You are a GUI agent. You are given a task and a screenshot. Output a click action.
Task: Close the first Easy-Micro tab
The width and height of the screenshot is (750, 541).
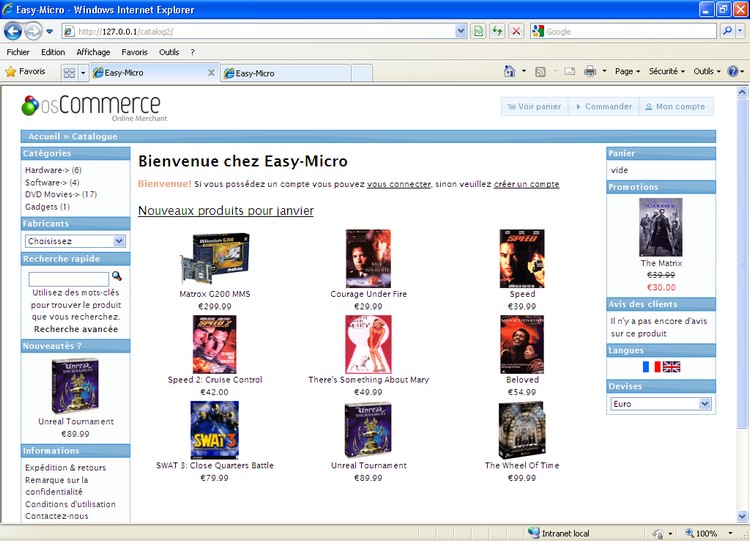(211, 73)
